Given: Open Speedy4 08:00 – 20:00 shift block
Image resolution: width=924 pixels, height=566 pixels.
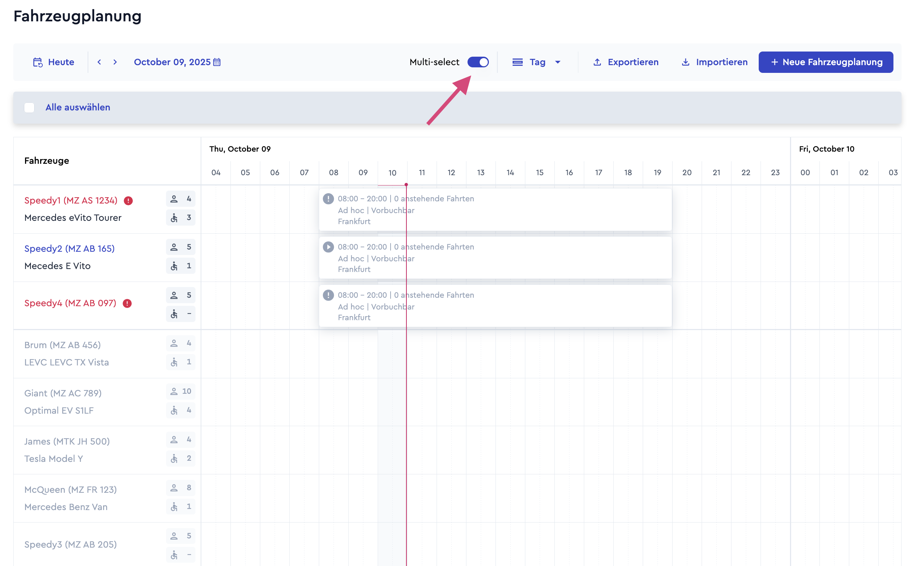Looking at the screenshot, I should tap(496, 306).
